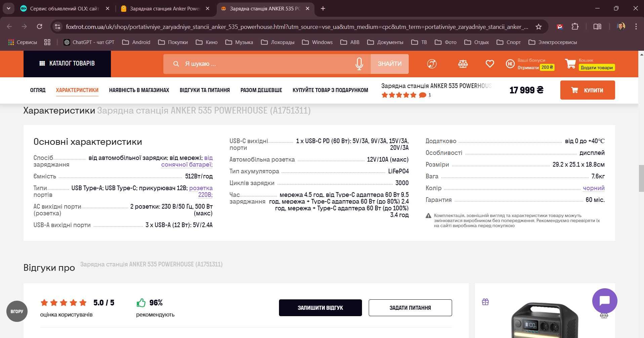Open the Gmail extension icon
644x338 pixels.
(x=560, y=27)
